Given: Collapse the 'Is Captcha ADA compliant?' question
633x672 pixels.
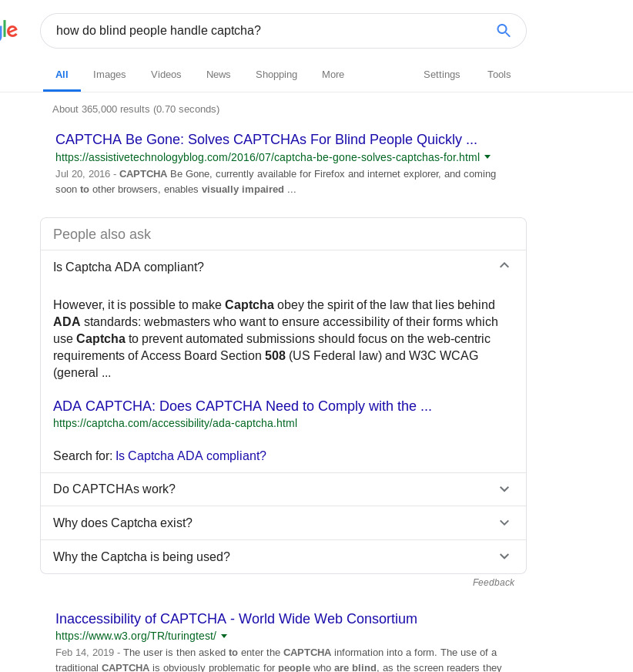Looking at the screenshot, I should pyautogui.click(x=283, y=267).
